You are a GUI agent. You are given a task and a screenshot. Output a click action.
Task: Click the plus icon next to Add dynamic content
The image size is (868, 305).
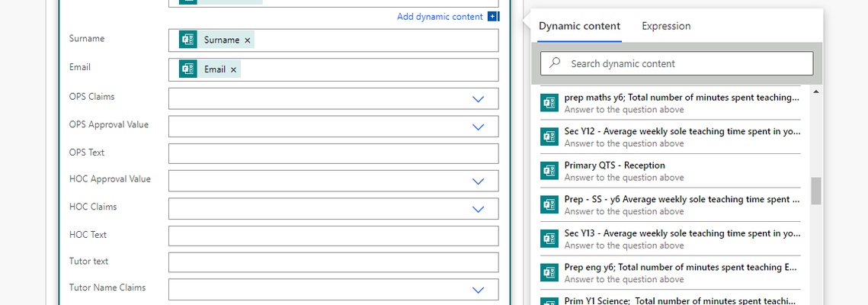[x=492, y=17]
